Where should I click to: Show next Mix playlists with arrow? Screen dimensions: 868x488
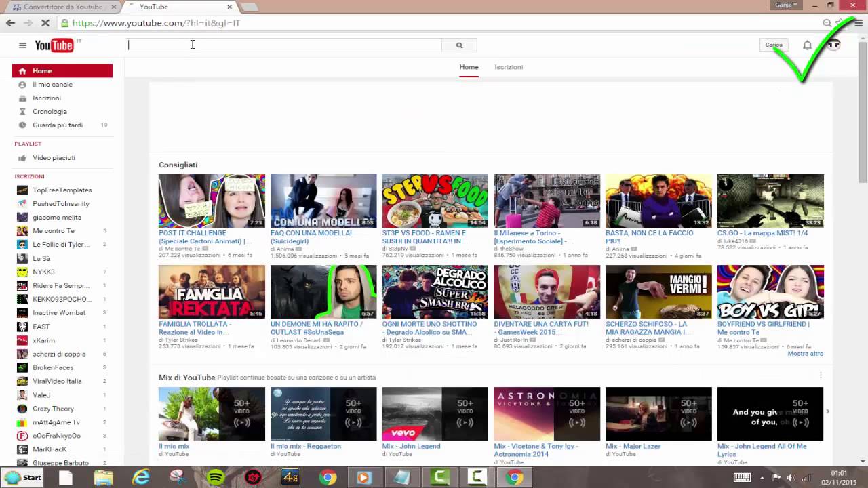pos(827,411)
